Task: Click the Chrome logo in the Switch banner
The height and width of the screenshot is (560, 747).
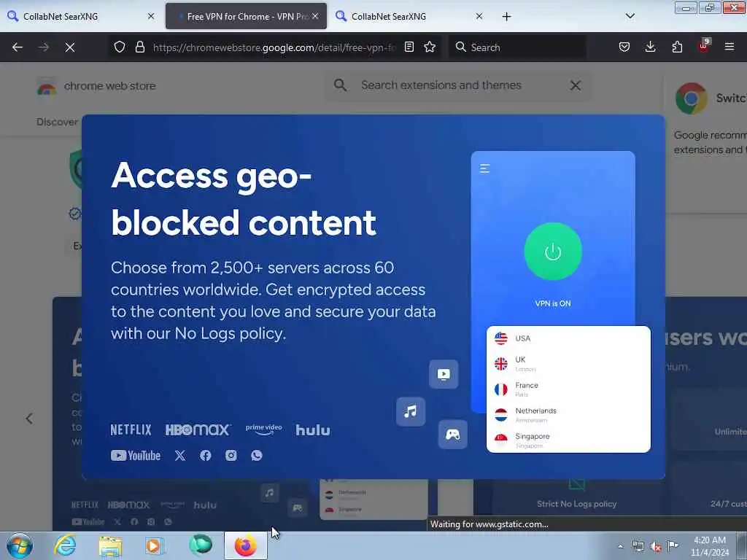Action: coord(691,98)
